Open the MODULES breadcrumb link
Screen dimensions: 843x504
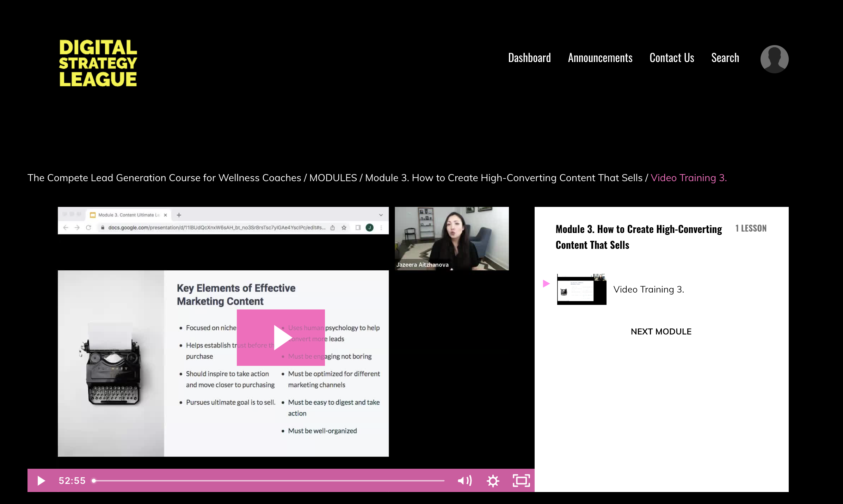click(333, 178)
